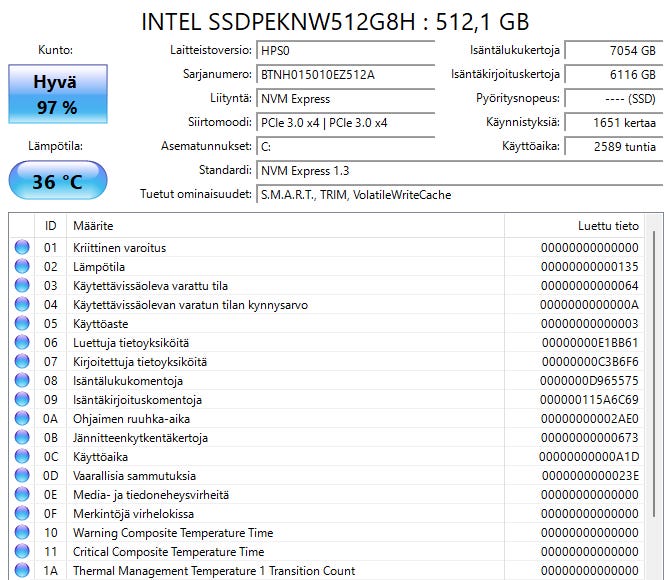The height and width of the screenshot is (580, 664).
Task: Click the status orb for Isäntälukukomentoja
Action: 22,381
